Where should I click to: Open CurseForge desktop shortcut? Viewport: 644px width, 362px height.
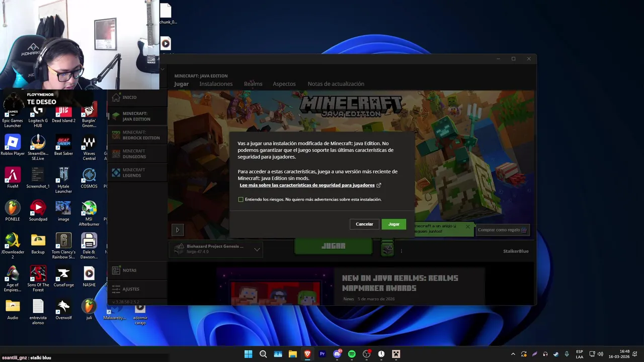63,276
